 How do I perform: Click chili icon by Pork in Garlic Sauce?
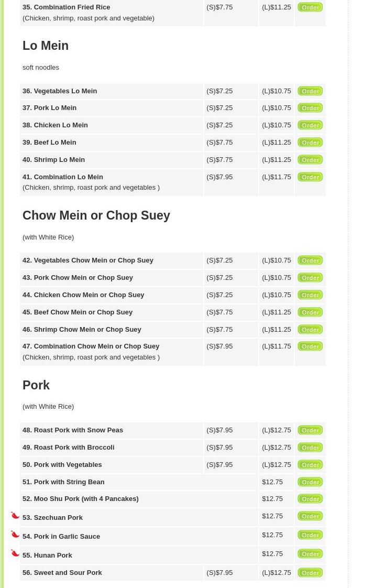(15, 534)
